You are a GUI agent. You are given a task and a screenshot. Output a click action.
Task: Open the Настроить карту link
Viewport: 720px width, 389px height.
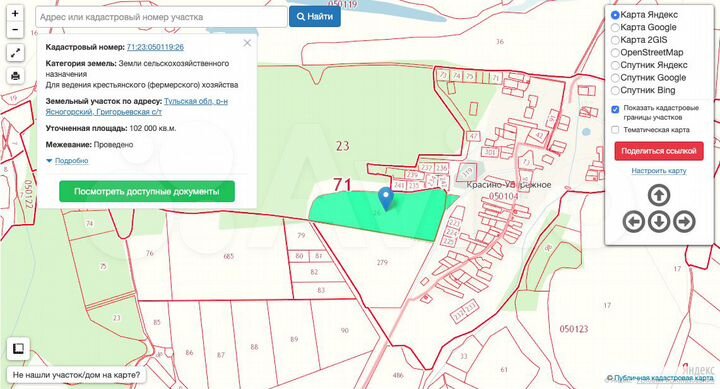point(659,171)
